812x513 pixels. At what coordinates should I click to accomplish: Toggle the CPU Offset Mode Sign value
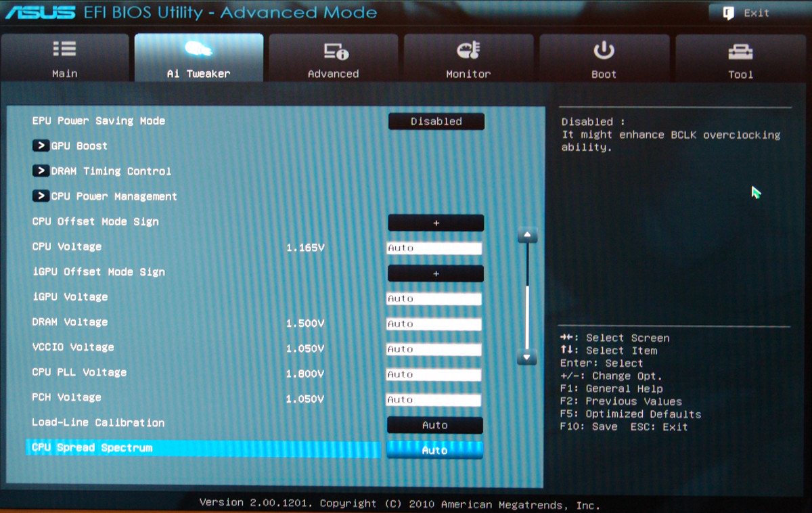(x=436, y=223)
